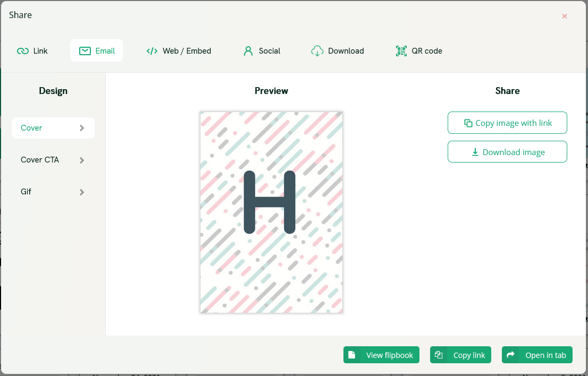Expand the Cover CTA chevron
The width and height of the screenshot is (588, 376).
point(82,160)
